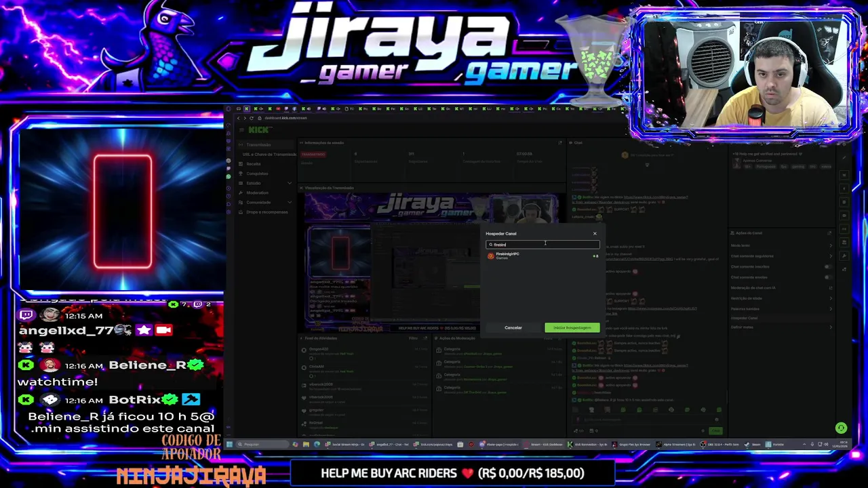The image size is (868, 488).
Task: Expand Restrição de idade chevron
Action: click(831, 298)
